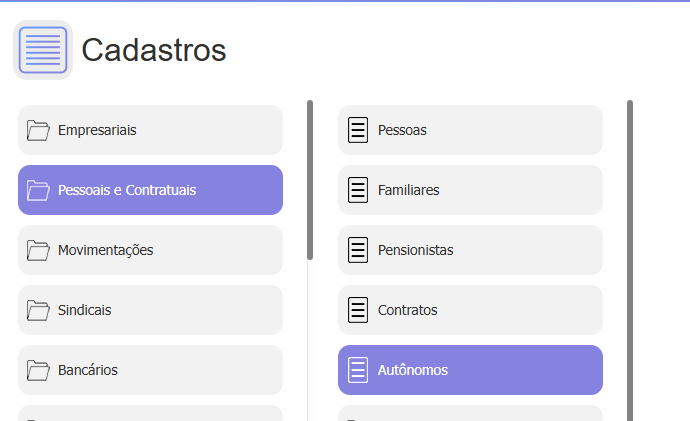Click the folder icon next to Sindicais

38,310
